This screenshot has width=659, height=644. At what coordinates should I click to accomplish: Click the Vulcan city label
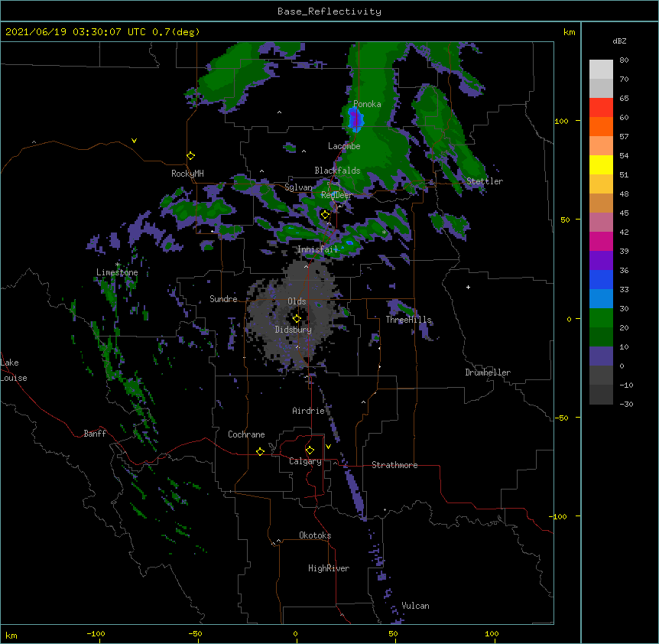point(415,606)
